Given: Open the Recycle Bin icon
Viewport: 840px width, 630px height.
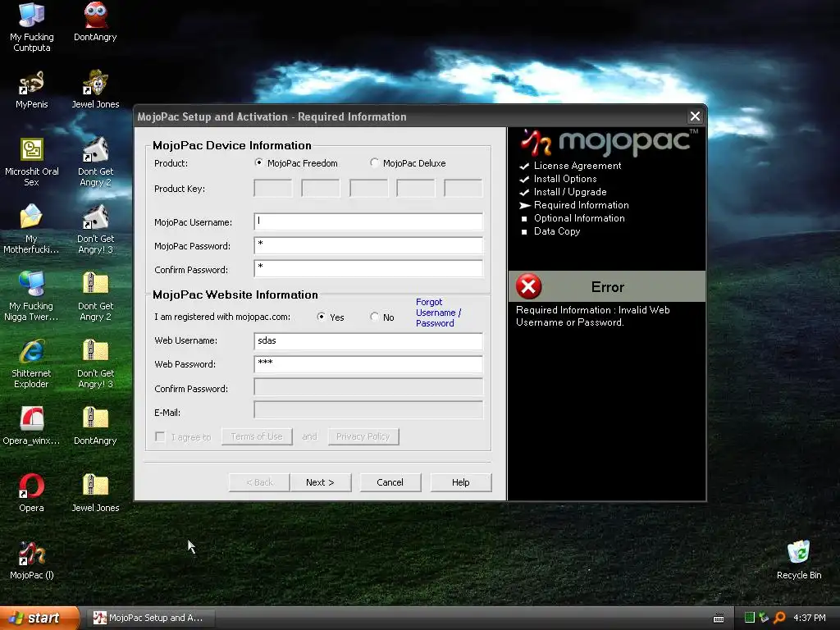Looking at the screenshot, I should 799,552.
